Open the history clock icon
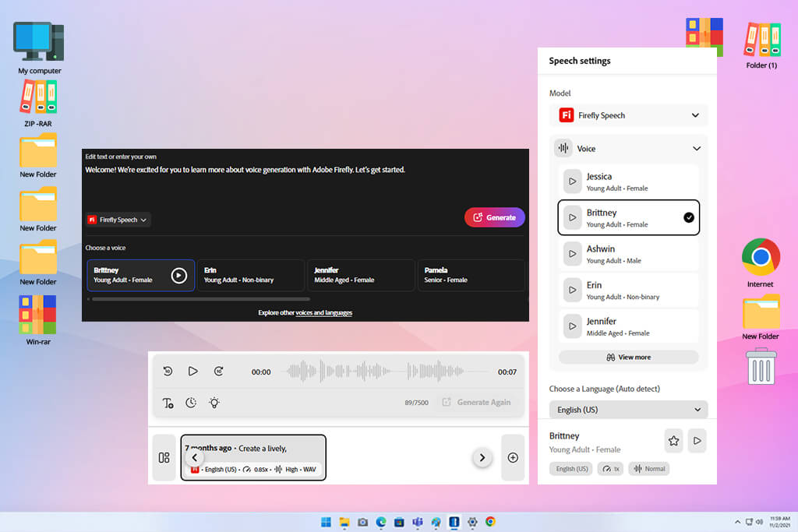Image resolution: width=798 pixels, height=532 pixels. pyautogui.click(x=191, y=403)
